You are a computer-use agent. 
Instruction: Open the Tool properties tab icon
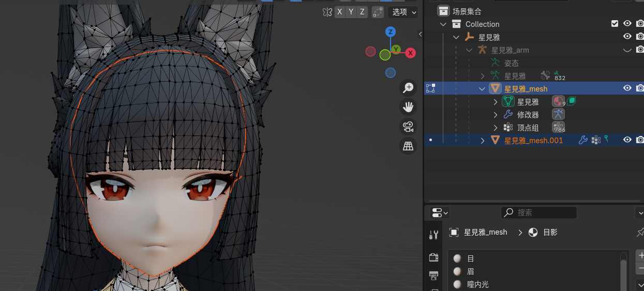click(x=433, y=235)
